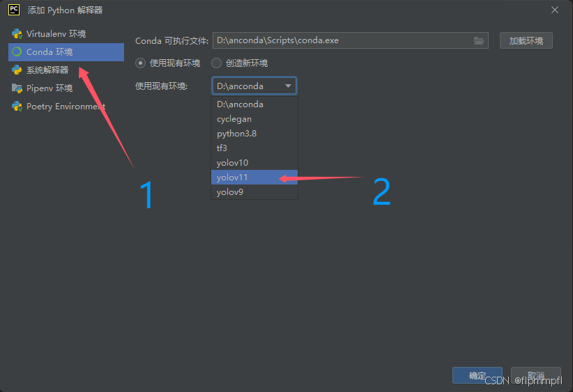573x392 pixels.
Task: Confirm with the 确定 button
Action: [477, 375]
